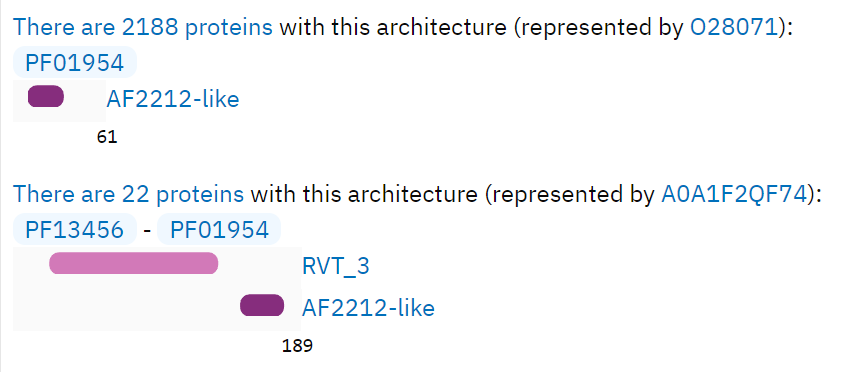Open representative protein O28071
This screenshot has width=841, height=372.
click(734, 27)
